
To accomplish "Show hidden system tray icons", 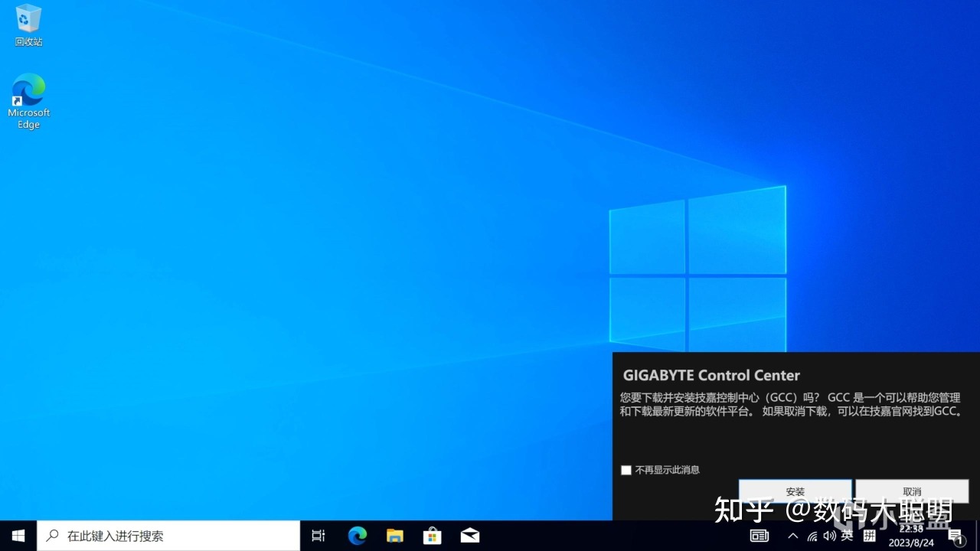I will [x=793, y=536].
